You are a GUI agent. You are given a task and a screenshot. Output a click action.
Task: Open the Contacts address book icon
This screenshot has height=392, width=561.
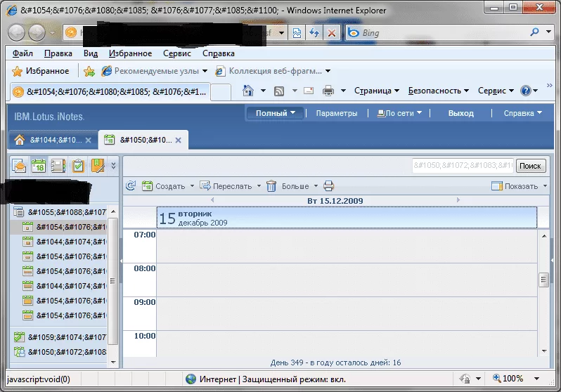click(58, 166)
